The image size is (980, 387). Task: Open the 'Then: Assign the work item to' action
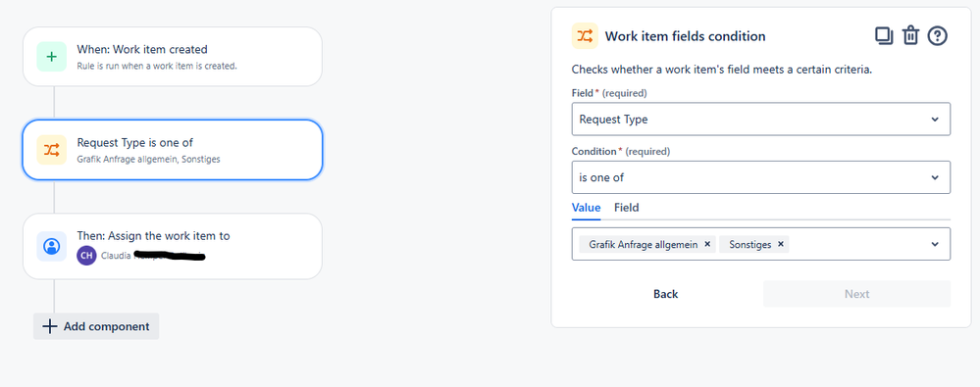[x=173, y=246]
